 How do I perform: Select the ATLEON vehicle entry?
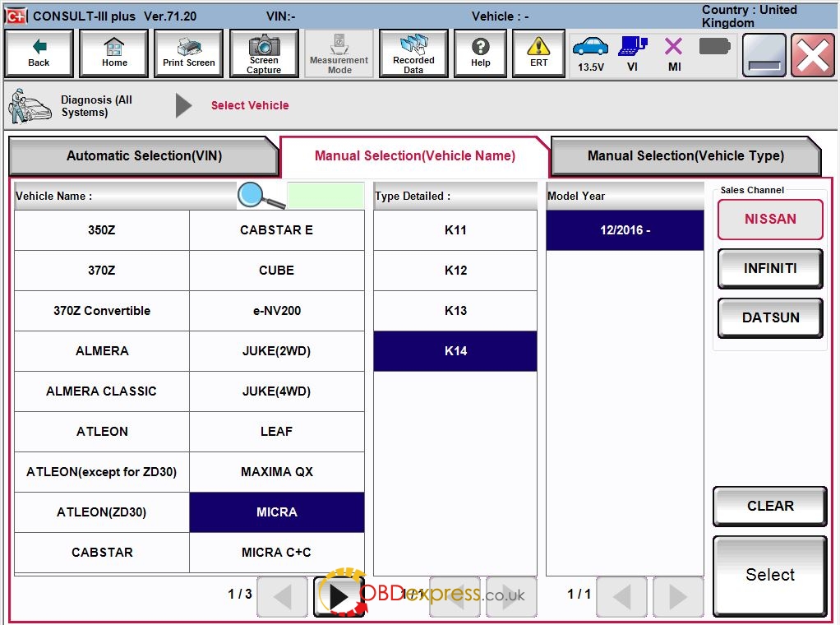point(102,432)
